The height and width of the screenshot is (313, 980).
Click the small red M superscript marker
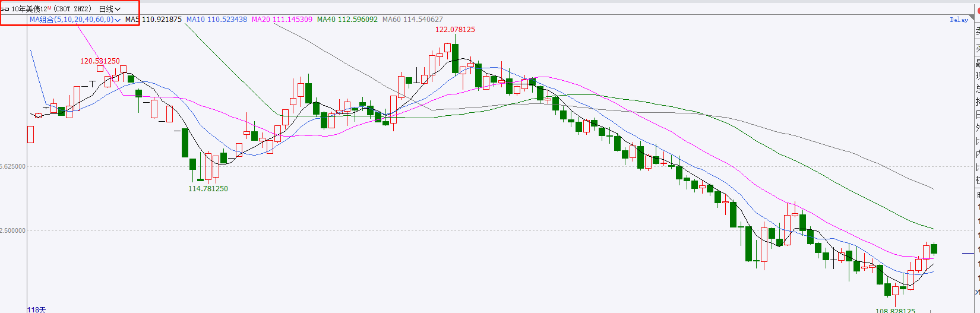(x=49, y=7)
